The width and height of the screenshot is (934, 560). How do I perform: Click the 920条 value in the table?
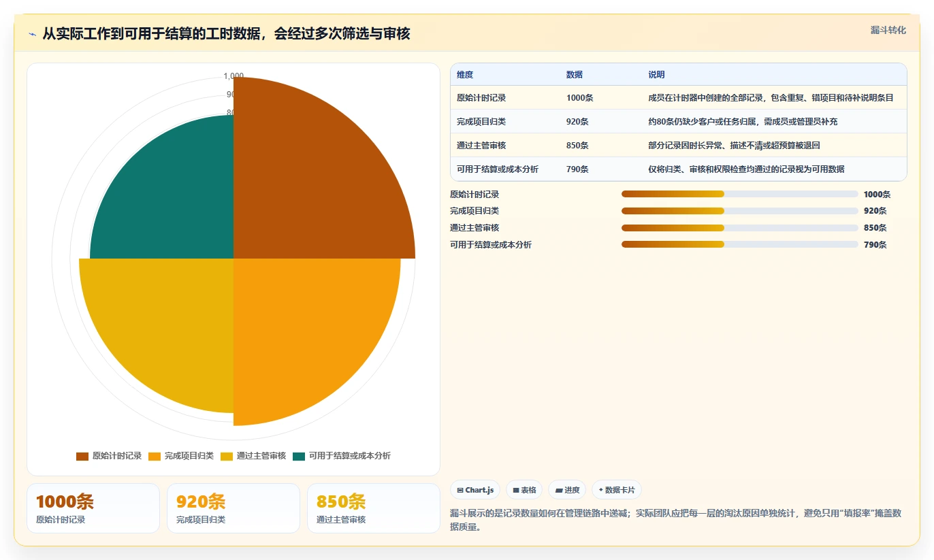577,122
